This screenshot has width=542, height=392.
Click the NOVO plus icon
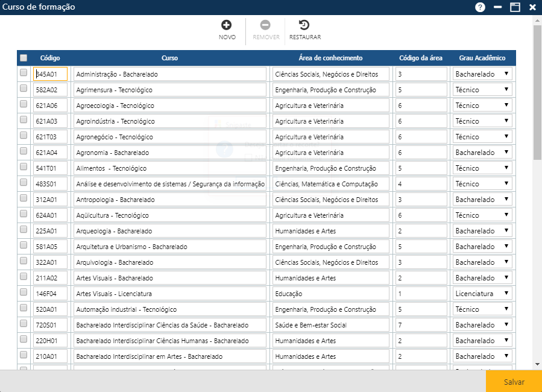227,25
